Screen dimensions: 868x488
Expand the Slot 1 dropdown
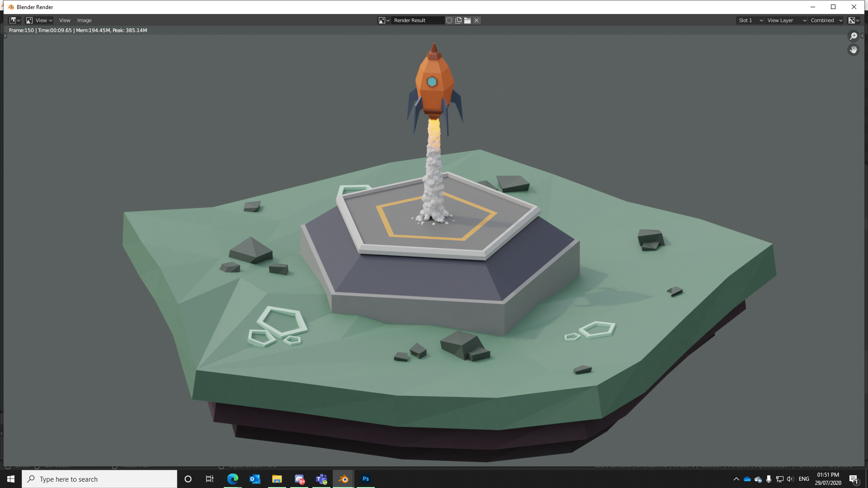[749, 20]
